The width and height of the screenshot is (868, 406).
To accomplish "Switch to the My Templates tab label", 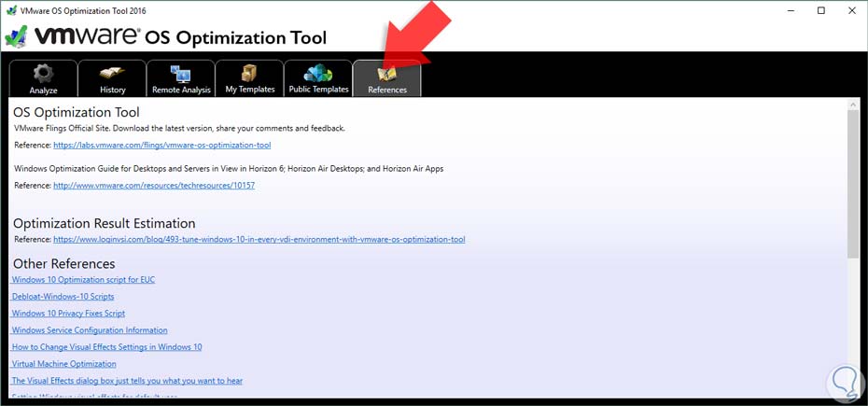I will [x=249, y=90].
